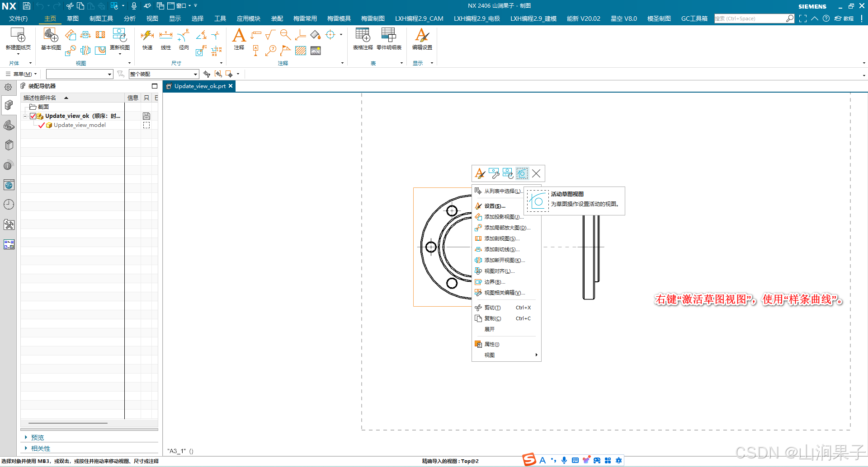Choose 添加投影视图(J) in context menu
Image resolution: width=868 pixels, height=467 pixels.
[x=505, y=217]
